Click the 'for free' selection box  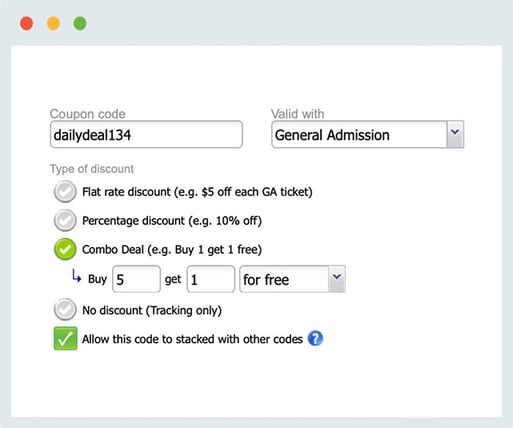tap(292, 279)
